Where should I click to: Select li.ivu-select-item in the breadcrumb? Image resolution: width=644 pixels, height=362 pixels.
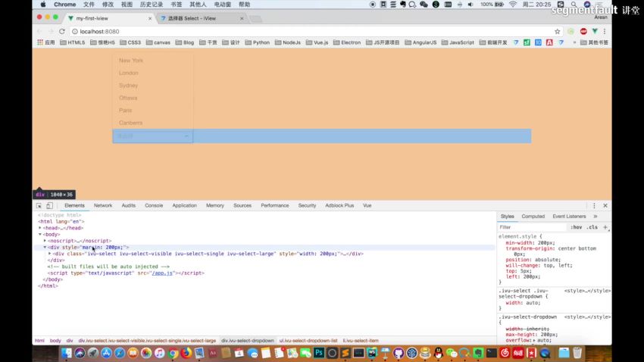[361, 341]
